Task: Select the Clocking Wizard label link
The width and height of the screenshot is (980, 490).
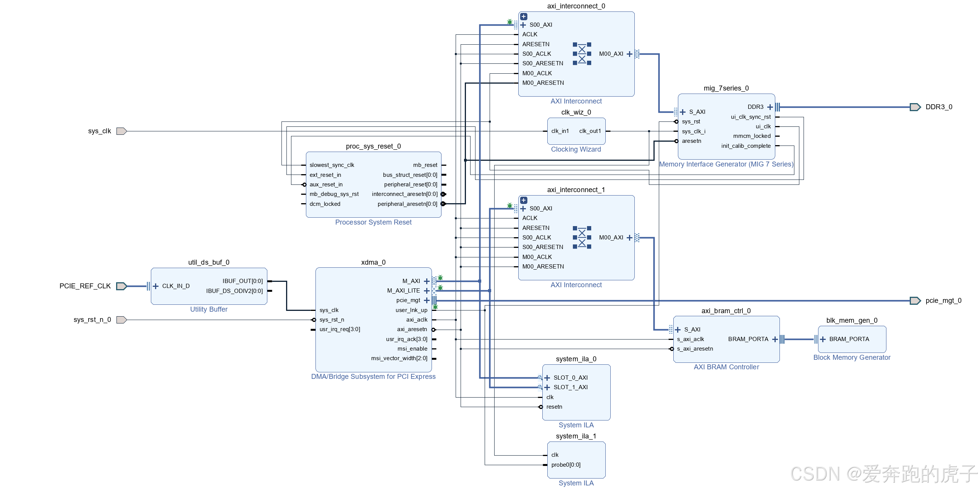Action: click(576, 150)
